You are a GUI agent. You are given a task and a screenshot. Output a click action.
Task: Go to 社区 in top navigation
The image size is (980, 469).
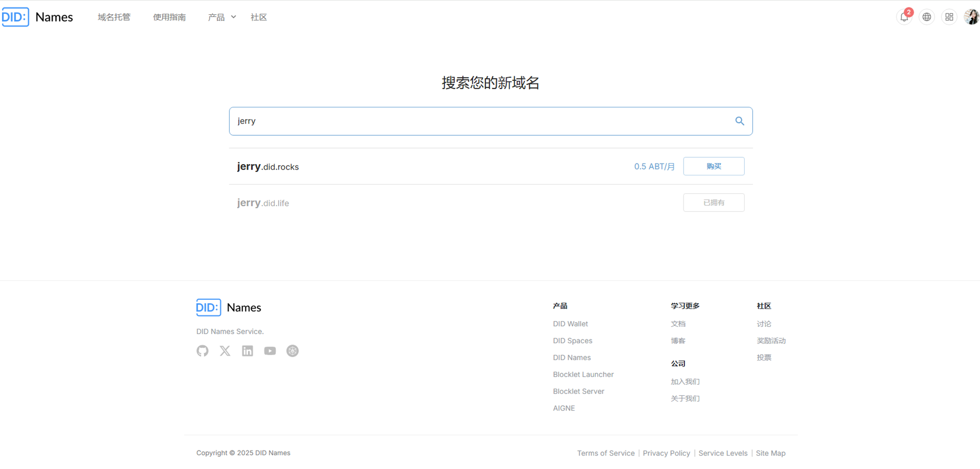pyautogui.click(x=259, y=17)
